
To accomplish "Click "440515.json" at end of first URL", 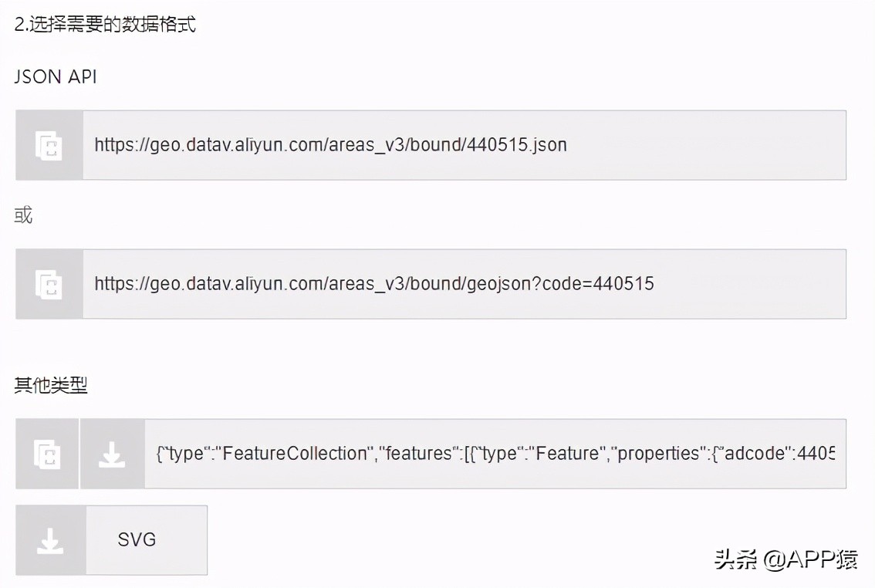I will (517, 145).
